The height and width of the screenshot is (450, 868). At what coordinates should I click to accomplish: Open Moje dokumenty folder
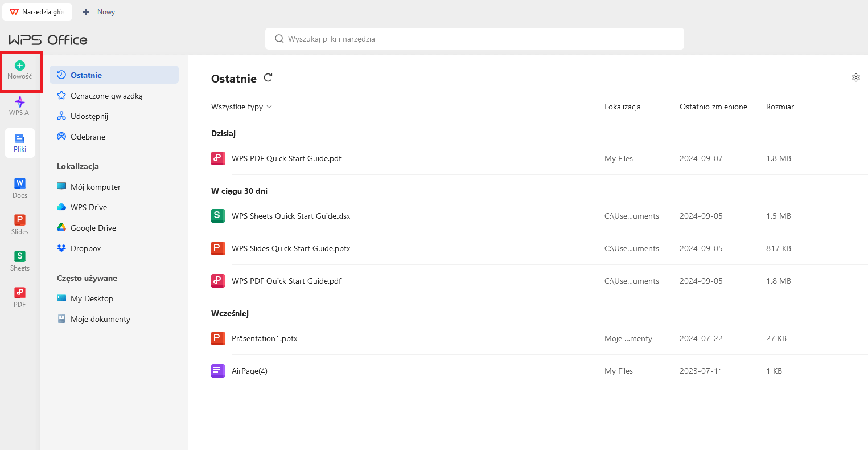[x=100, y=319]
